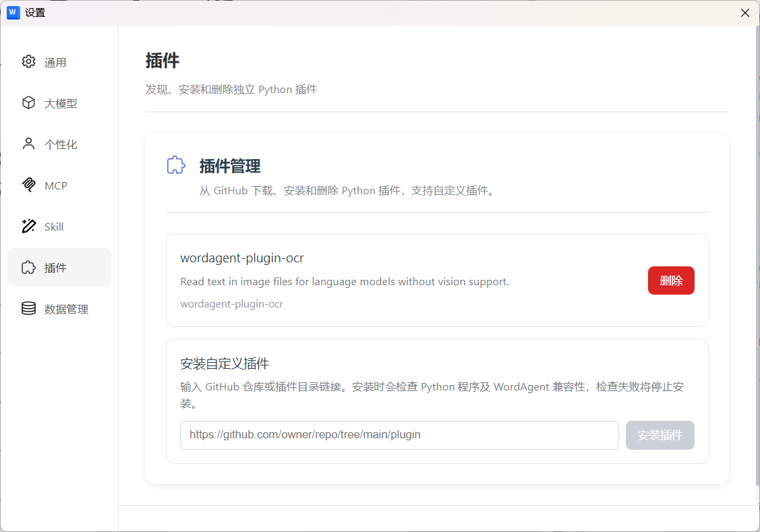Click the 插件管理 section heading
Screen dimensions: 760x532
(x=230, y=166)
